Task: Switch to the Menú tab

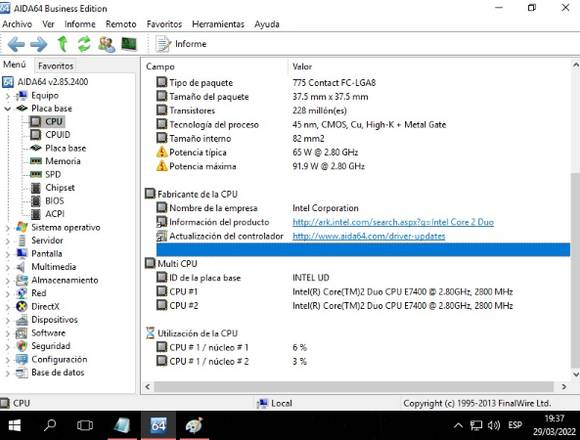Action: point(15,65)
